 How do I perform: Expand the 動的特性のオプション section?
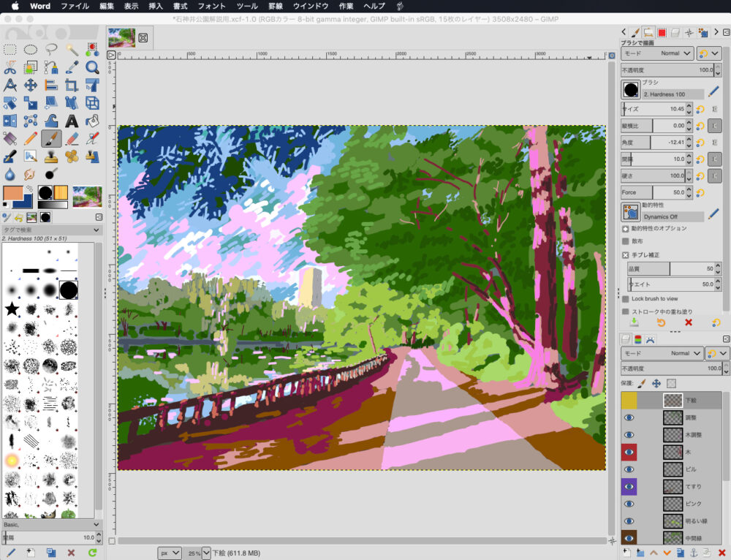(x=626, y=229)
